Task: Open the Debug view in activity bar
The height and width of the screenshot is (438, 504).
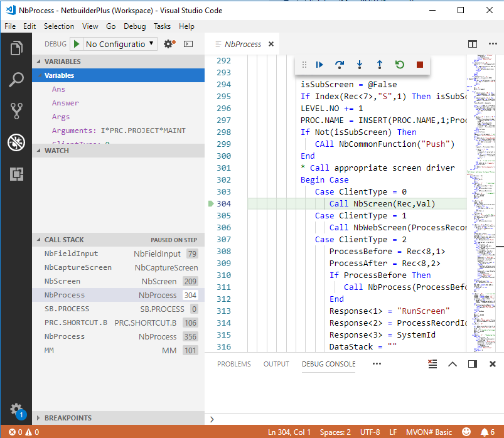Action: pos(16,142)
